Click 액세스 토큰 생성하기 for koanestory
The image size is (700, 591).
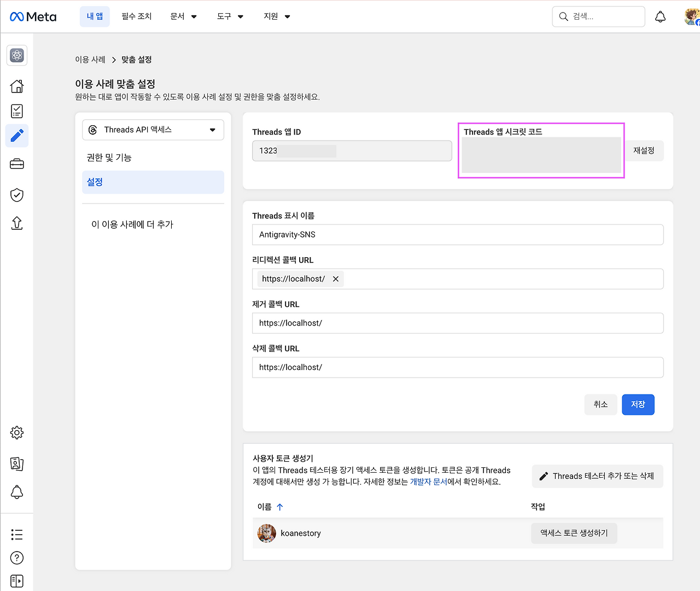(x=574, y=533)
